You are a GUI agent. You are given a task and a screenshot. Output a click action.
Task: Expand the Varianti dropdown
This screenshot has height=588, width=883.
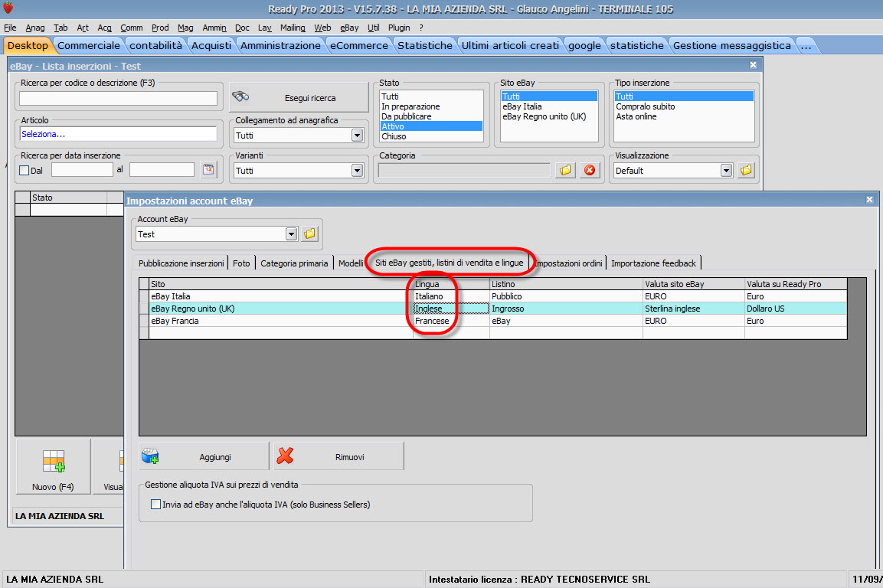(357, 170)
